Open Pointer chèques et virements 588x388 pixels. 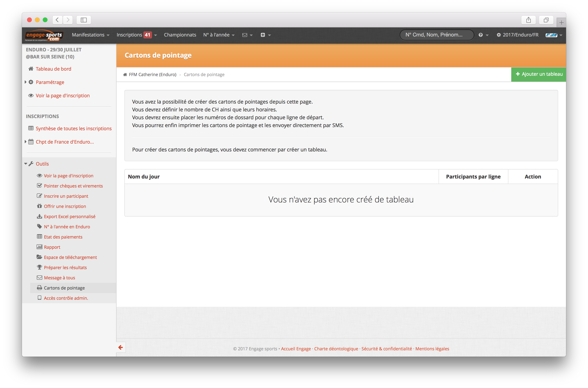coord(73,186)
